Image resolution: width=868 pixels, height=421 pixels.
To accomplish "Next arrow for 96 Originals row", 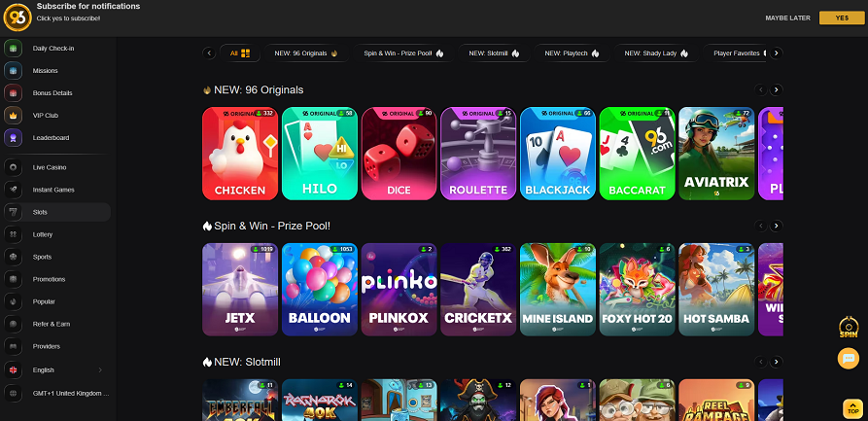I will [x=776, y=89].
